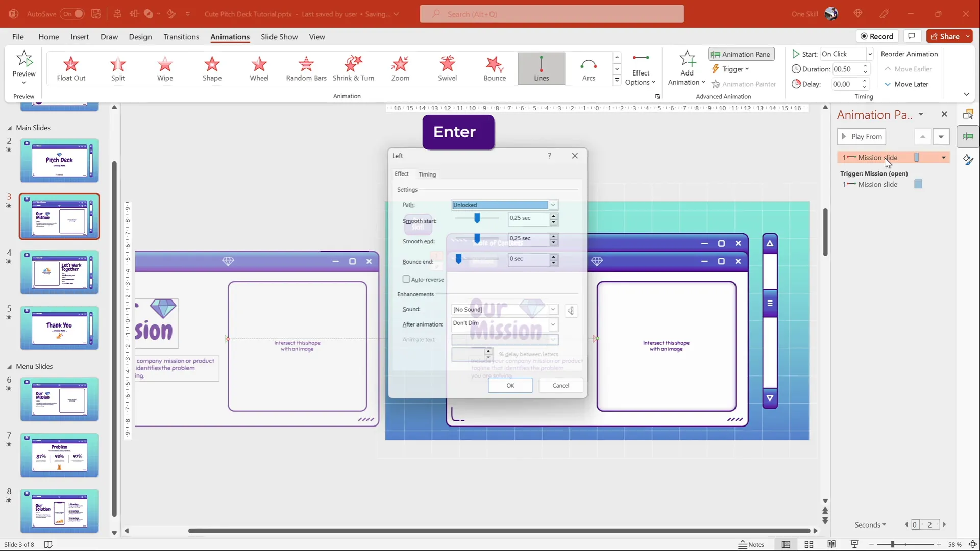Click the save icon in title bar
The image size is (980, 551).
click(x=96, y=14)
